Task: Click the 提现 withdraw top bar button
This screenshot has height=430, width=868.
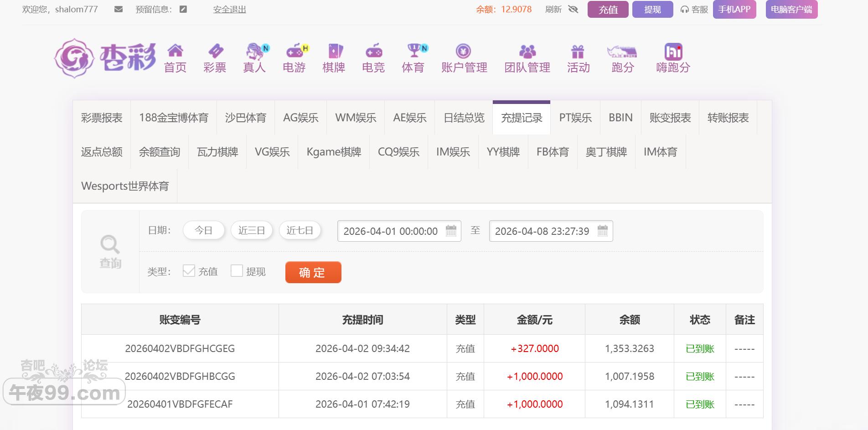Action: tap(653, 10)
